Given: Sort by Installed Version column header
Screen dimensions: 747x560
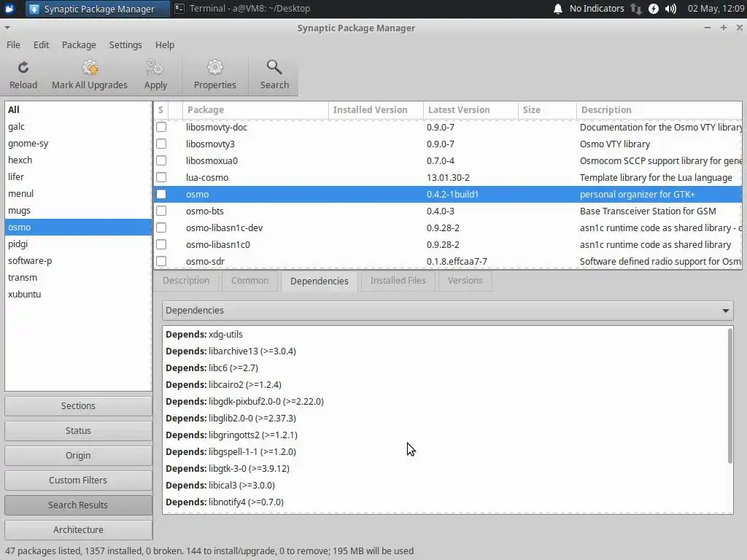Looking at the screenshot, I should pos(376,110).
